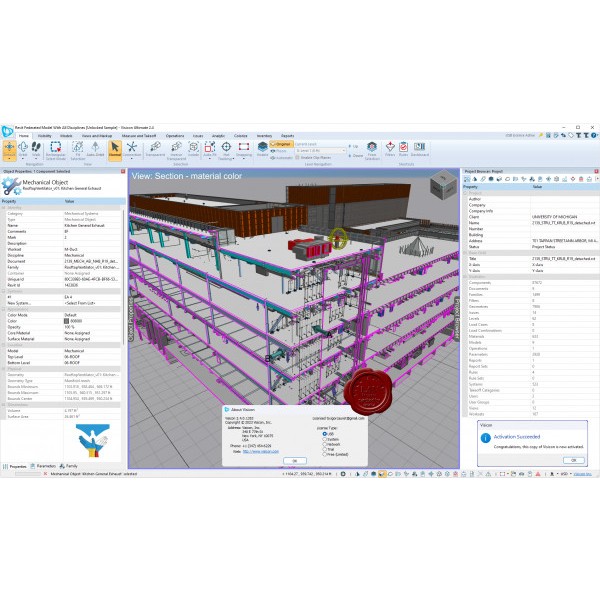
Task: Open the Colorize ribbon tab
Action: click(241, 136)
